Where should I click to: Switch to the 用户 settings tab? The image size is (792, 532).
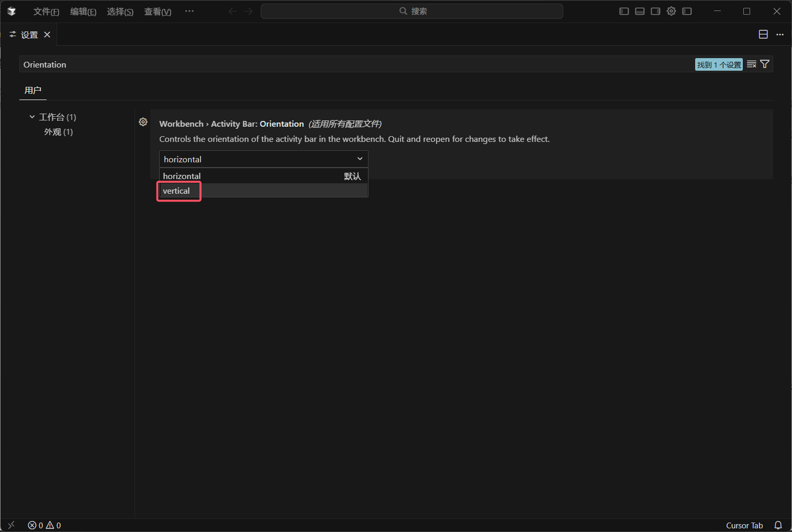[x=32, y=90]
